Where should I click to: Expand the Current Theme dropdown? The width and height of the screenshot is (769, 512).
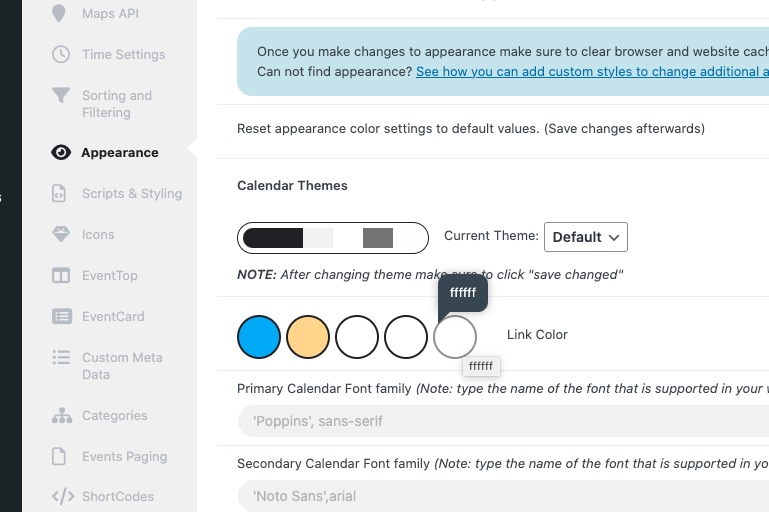tap(586, 237)
